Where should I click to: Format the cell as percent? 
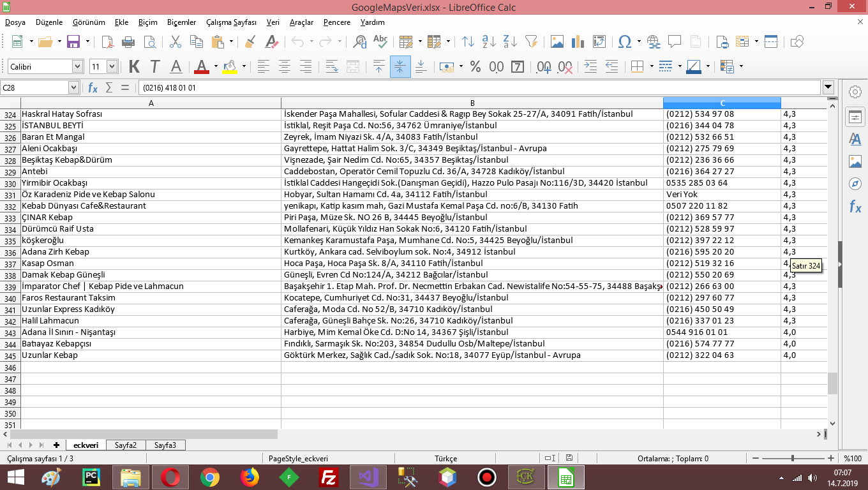point(475,66)
